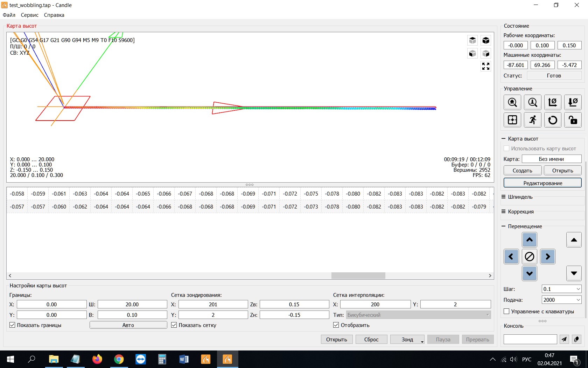Toggle the 'Редактирование' button

[x=543, y=183]
